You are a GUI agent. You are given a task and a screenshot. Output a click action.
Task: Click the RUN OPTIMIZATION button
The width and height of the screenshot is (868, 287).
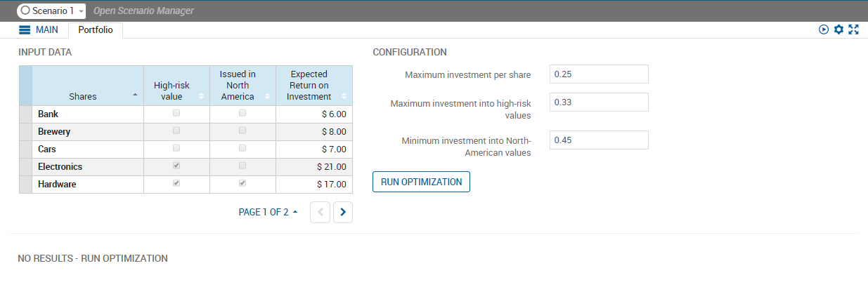pyautogui.click(x=421, y=182)
